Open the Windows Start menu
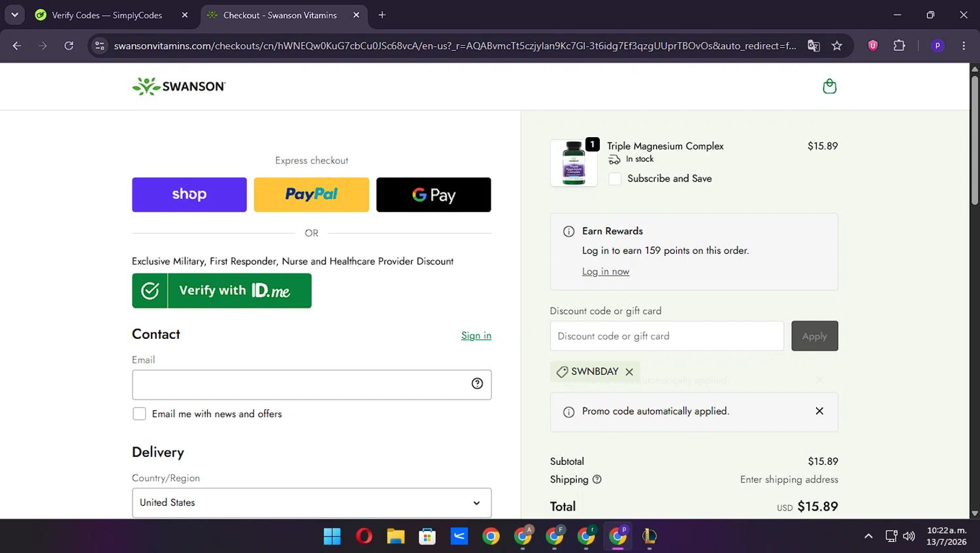 (x=332, y=537)
